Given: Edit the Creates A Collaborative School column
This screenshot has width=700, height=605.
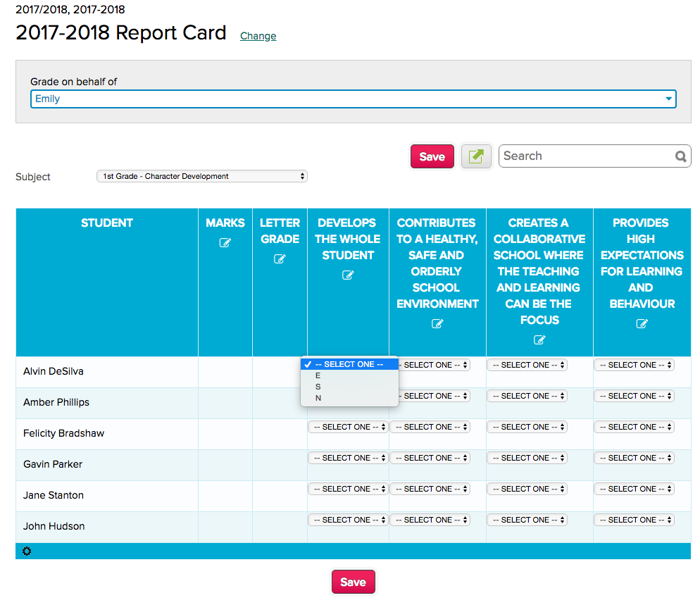Looking at the screenshot, I should pyautogui.click(x=539, y=339).
